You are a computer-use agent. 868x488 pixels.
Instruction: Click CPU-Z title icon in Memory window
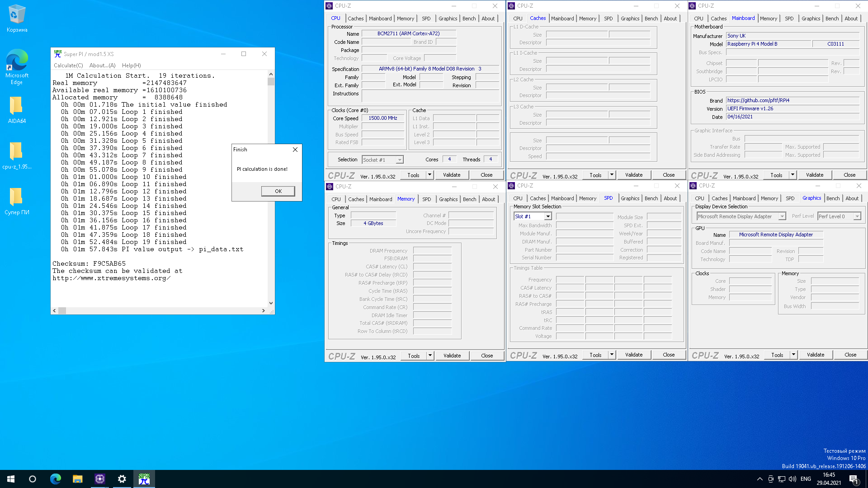point(330,187)
